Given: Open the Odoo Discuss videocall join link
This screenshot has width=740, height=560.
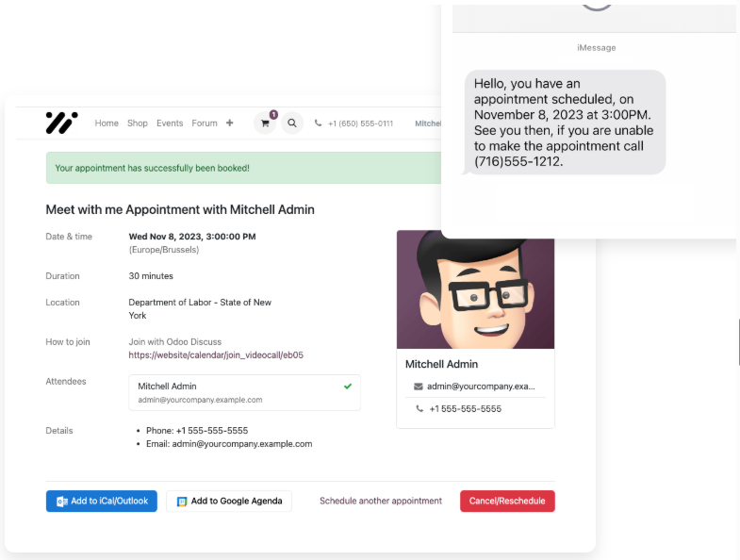Looking at the screenshot, I should 216,355.
